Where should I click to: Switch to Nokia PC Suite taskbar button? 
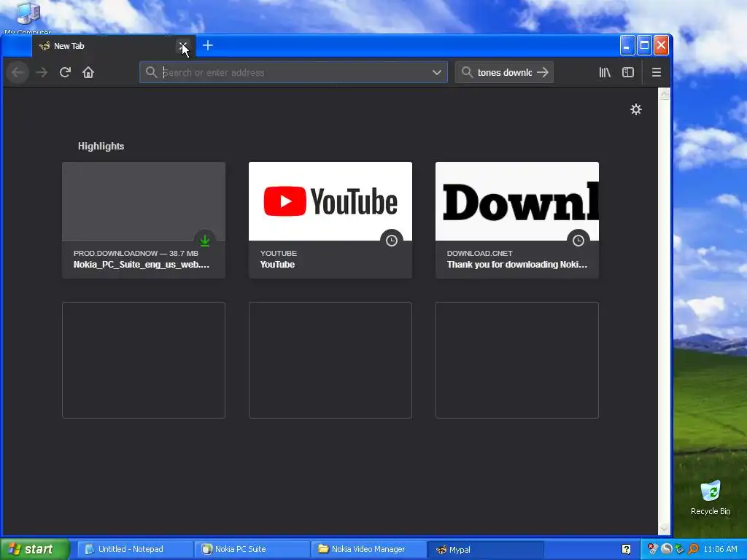coord(252,549)
